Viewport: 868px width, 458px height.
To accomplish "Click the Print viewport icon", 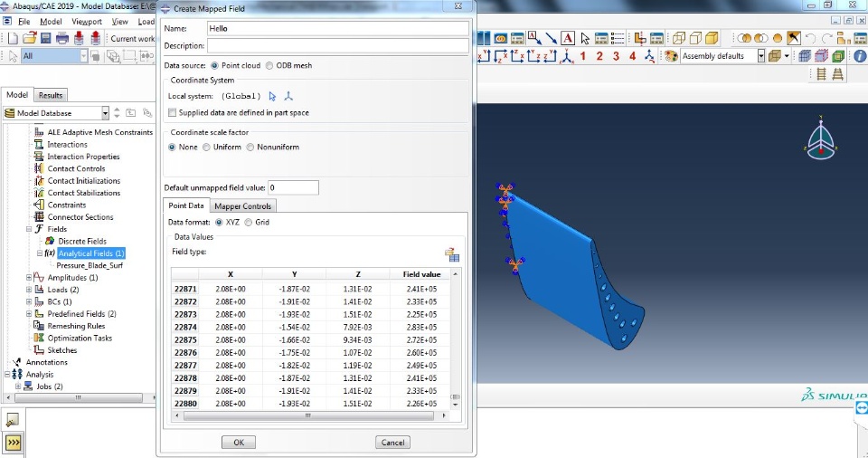I will click(x=62, y=38).
